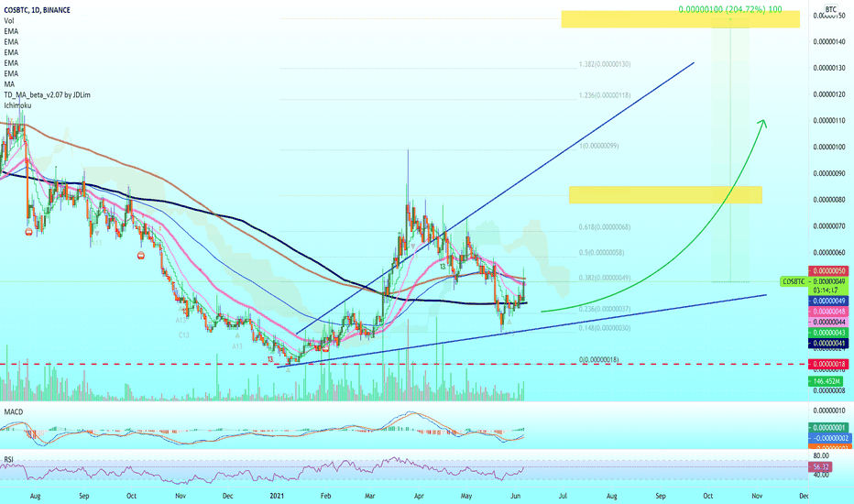Click the light purple 0.00000044 price tag
Screen dimensions: 854x504
[x=828, y=322]
